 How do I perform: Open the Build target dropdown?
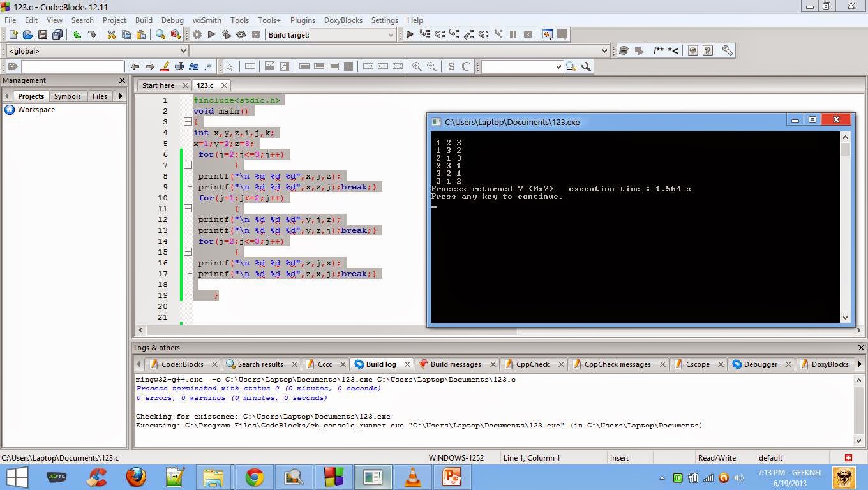click(x=391, y=35)
